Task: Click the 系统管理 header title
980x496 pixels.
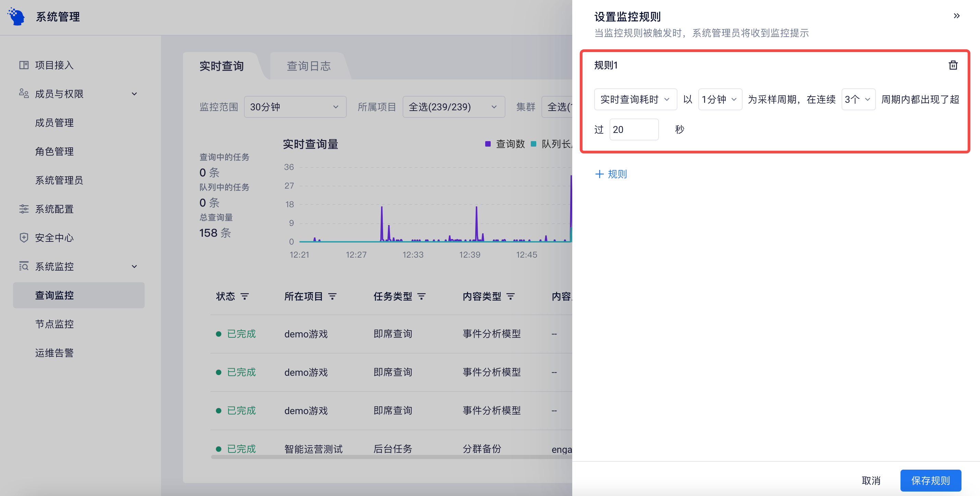Action: pyautogui.click(x=58, y=17)
